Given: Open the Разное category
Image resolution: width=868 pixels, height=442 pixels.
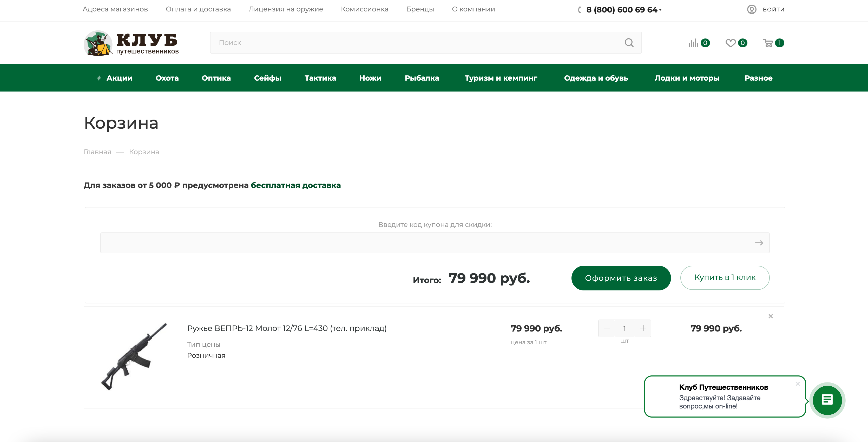Looking at the screenshot, I should [759, 78].
